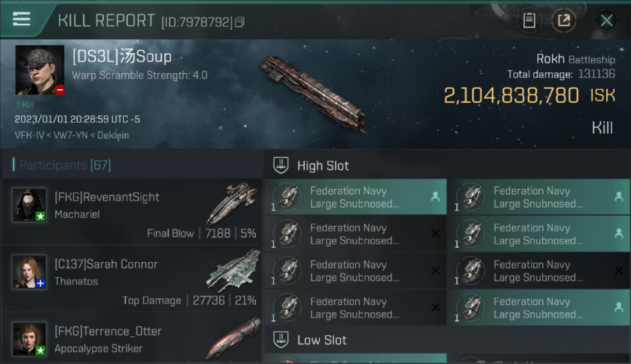Click the person icon on top-right module
Screen dimensions: 631x364
pos(618,197)
